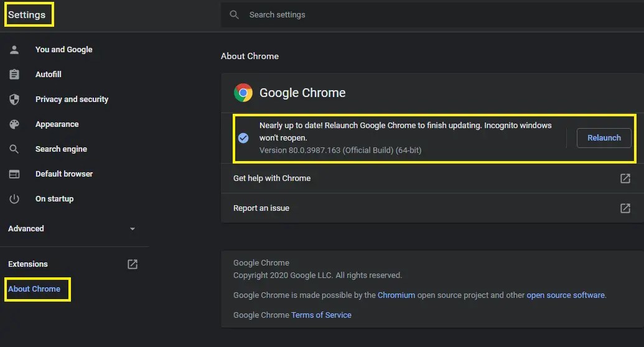Click the On startup power icon
This screenshot has height=347, width=644.
click(x=14, y=199)
